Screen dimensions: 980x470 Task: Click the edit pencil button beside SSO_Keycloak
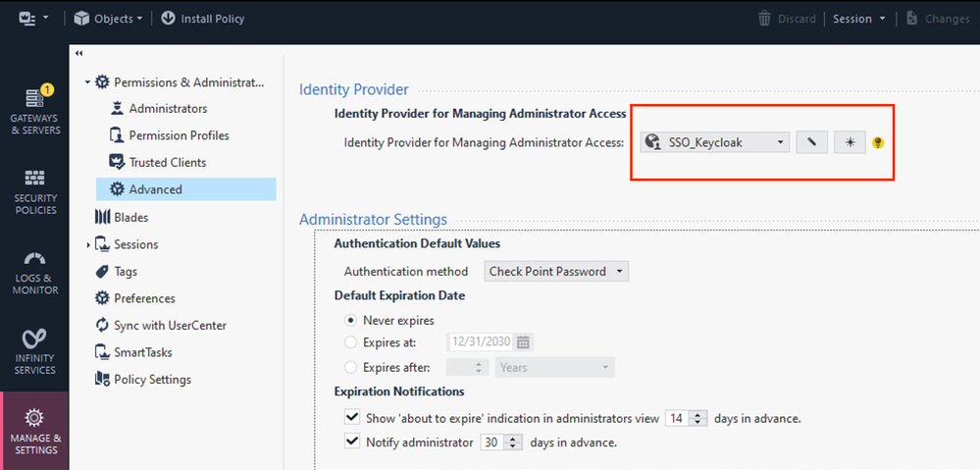(x=811, y=142)
